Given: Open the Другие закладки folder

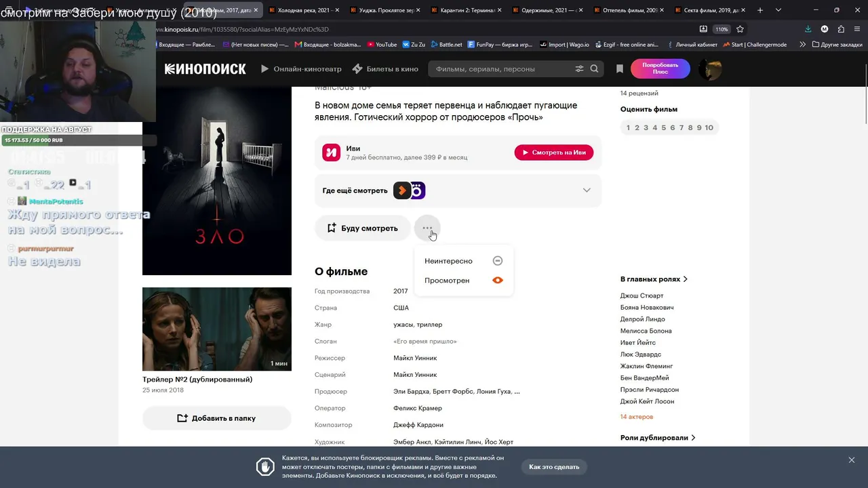Looking at the screenshot, I should tap(836, 45).
